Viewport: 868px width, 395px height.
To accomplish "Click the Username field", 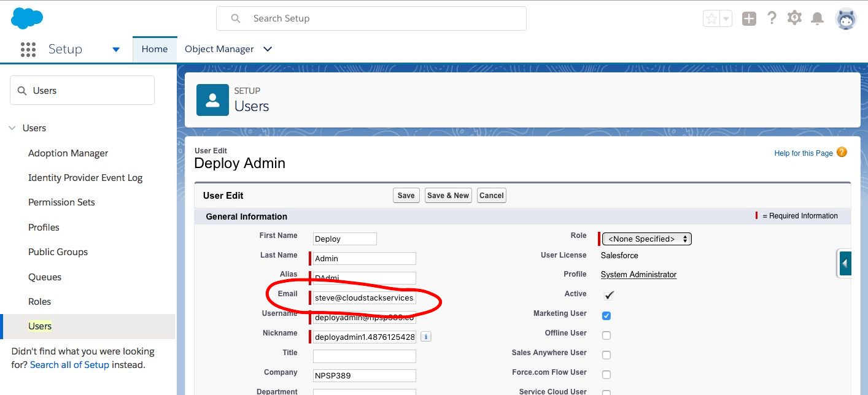I will click(x=365, y=318).
